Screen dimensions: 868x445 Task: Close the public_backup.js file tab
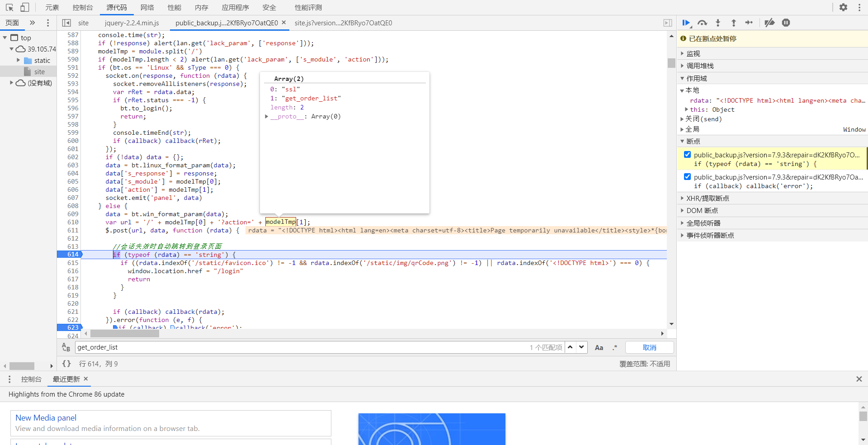coord(284,22)
